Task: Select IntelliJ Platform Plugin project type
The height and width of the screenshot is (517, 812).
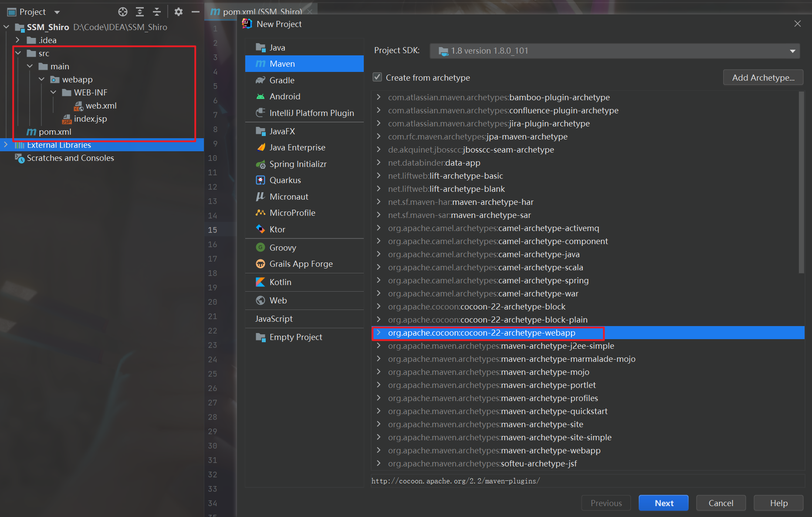Action: click(304, 113)
